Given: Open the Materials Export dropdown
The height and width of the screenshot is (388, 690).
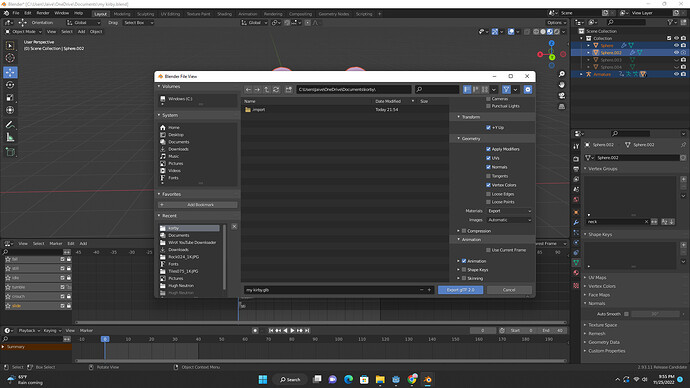Looking at the screenshot, I should [x=509, y=211].
